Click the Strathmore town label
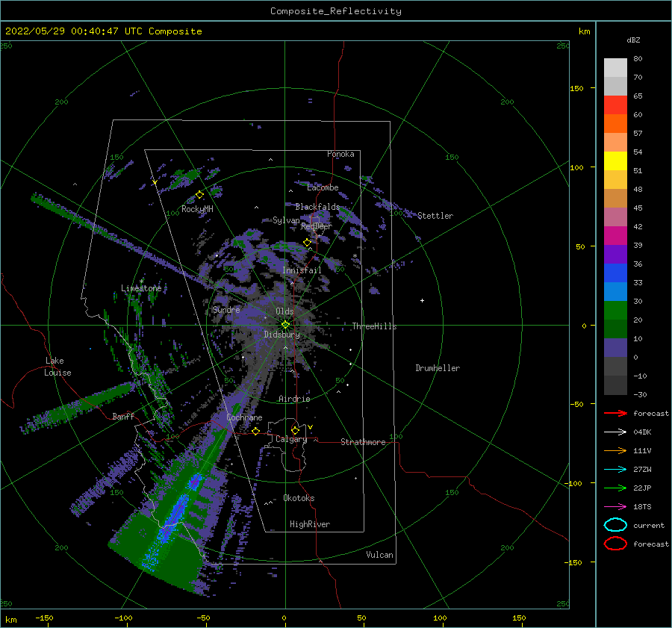The width and height of the screenshot is (672, 628). (x=363, y=442)
